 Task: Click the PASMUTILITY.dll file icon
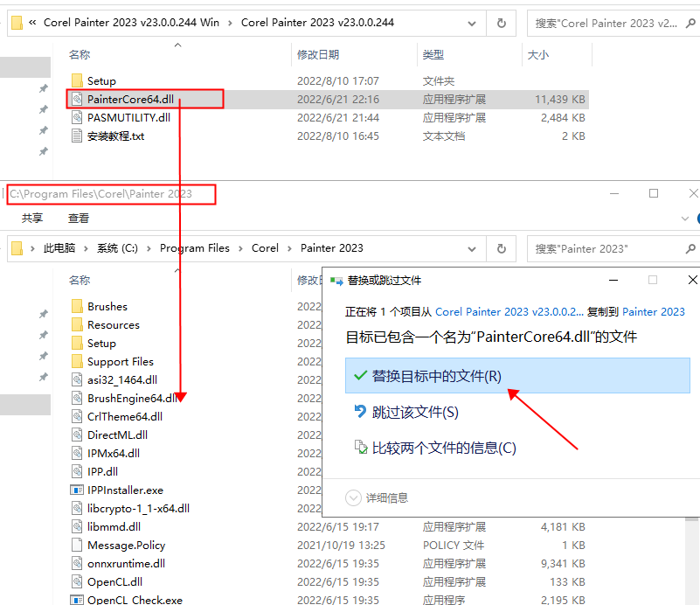click(x=77, y=117)
